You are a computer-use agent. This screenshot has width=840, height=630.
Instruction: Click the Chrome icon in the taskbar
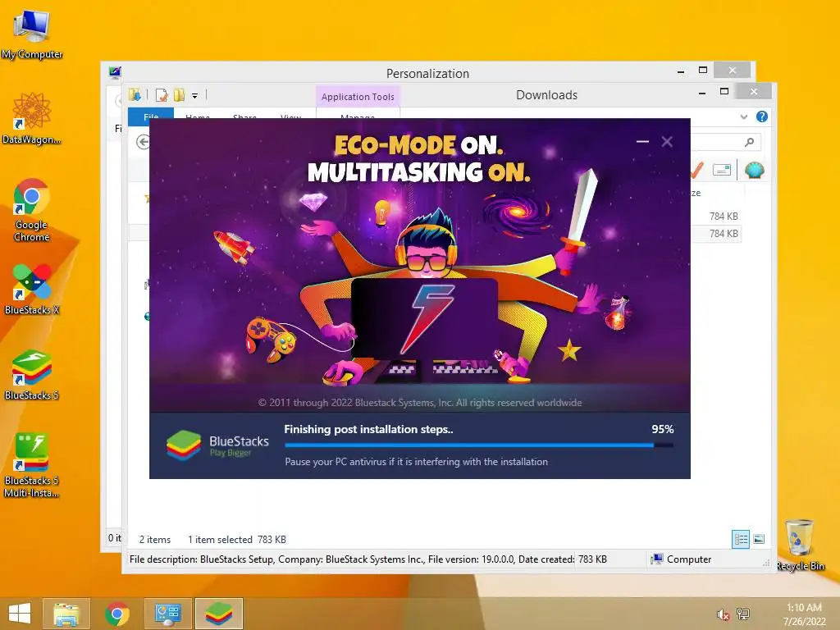tap(116, 614)
